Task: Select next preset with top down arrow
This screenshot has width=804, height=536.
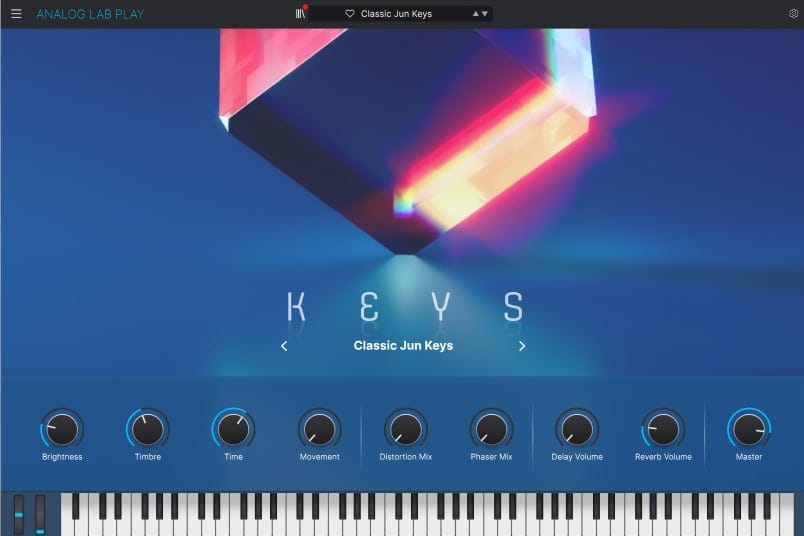Action: pos(485,14)
